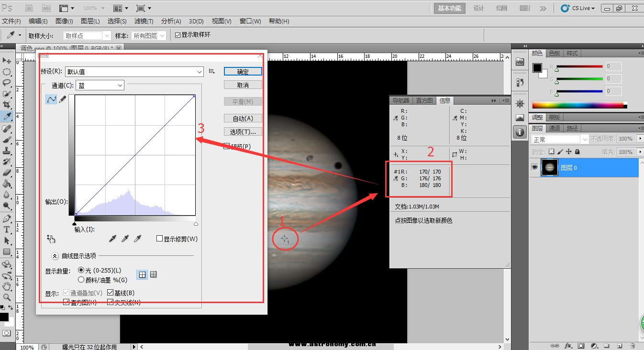Image resolution: width=644 pixels, height=350 pixels.
Task: Click the 确定 button in Curves
Action: 243,71
